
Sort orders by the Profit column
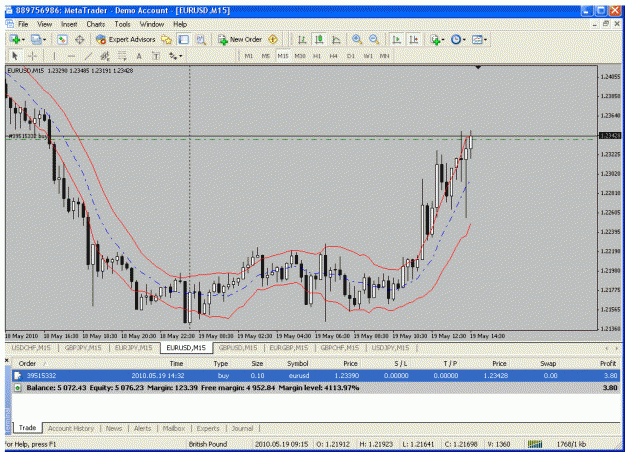608,364
